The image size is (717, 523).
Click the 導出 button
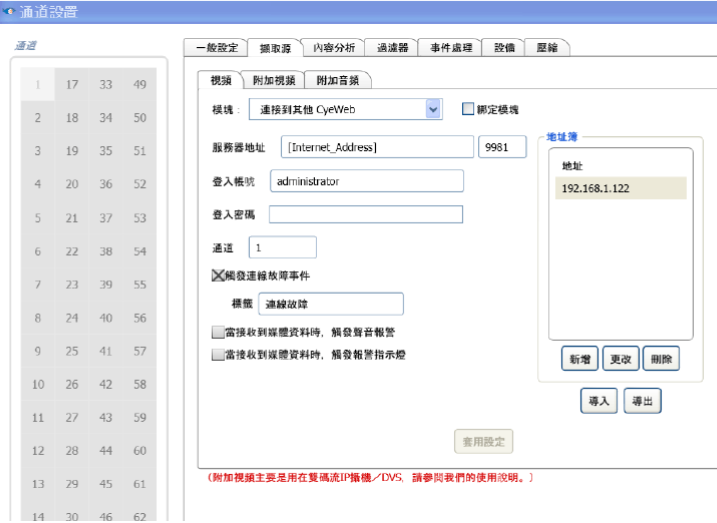(x=642, y=401)
